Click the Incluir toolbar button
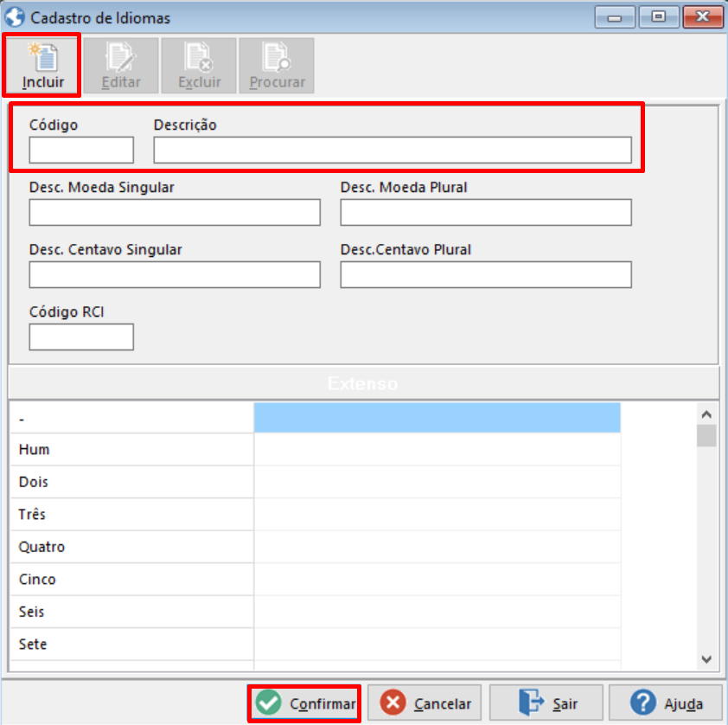This screenshot has height=725, width=728. pos(42,66)
